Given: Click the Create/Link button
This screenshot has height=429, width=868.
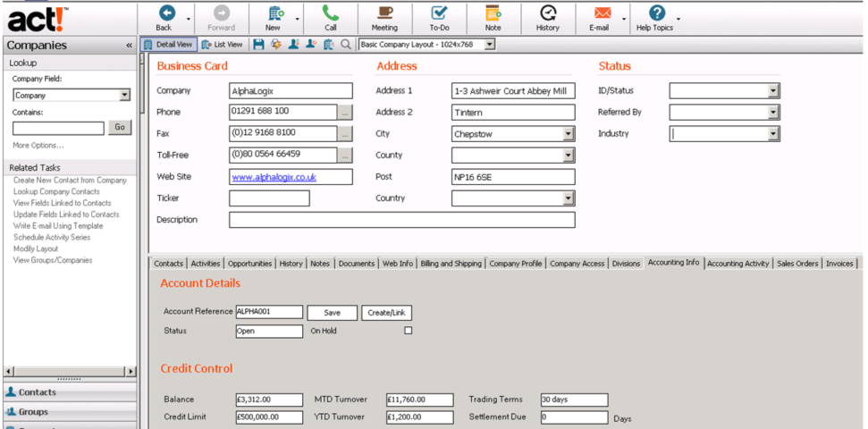Looking at the screenshot, I should coord(386,313).
